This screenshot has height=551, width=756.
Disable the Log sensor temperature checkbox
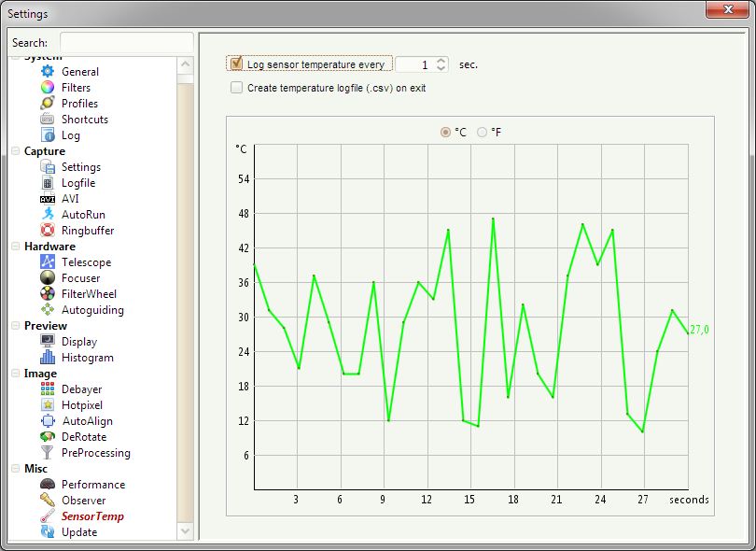[236, 64]
